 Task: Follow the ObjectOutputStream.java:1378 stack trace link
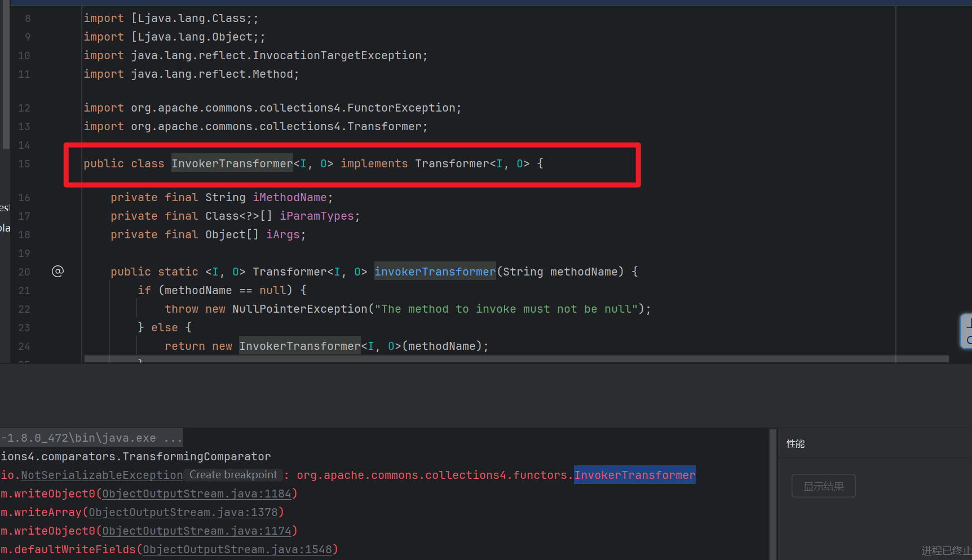[x=183, y=513]
